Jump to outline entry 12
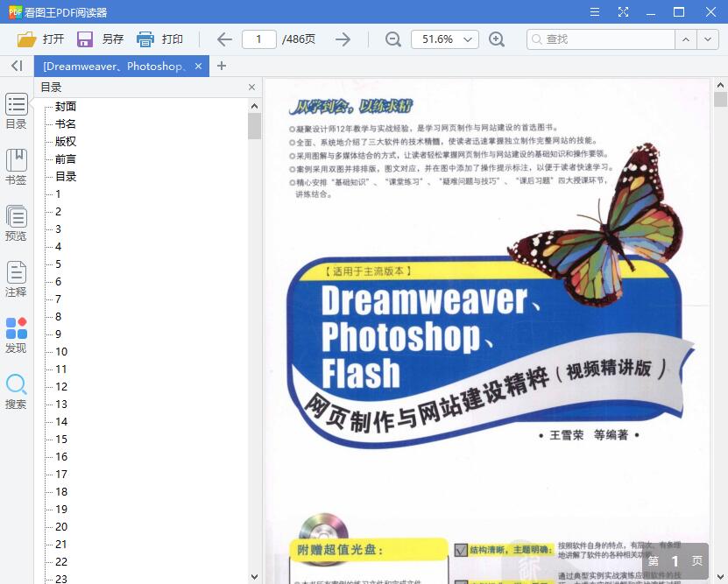The image size is (728, 584). tap(61, 386)
